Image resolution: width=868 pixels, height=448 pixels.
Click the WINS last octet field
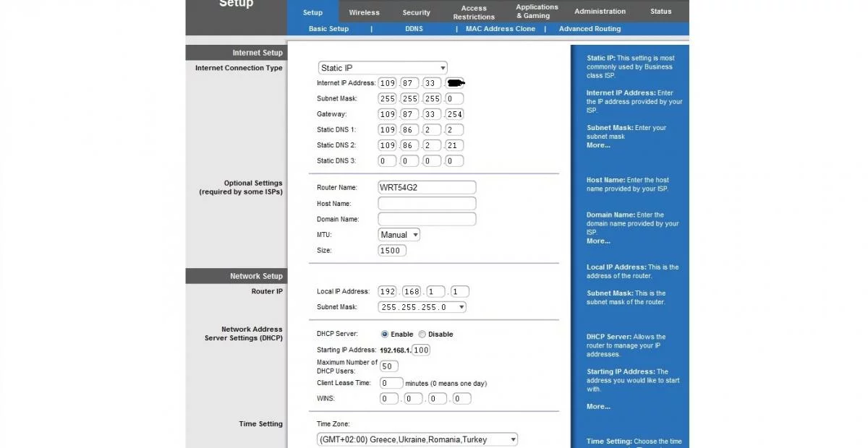[x=461, y=399]
